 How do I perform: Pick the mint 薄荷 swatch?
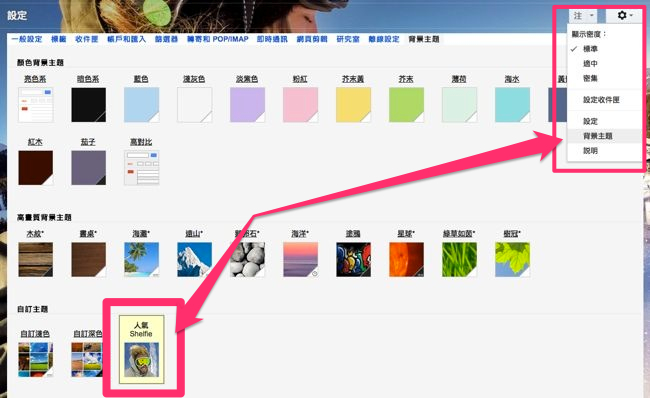tap(459, 104)
